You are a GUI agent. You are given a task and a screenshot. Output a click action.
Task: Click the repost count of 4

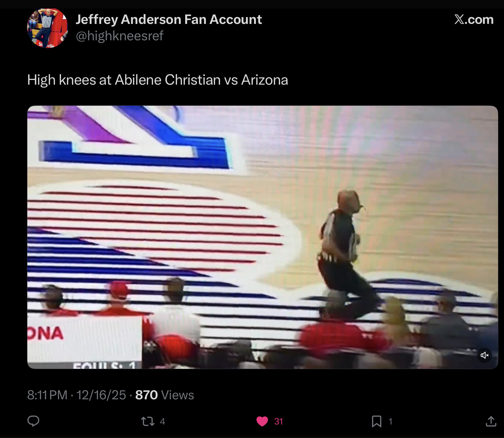pos(162,421)
